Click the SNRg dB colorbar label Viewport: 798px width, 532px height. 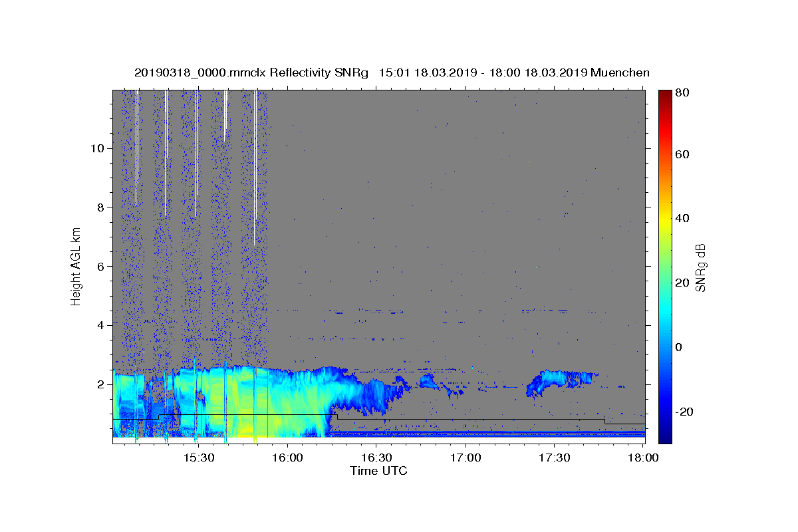pos(700,268)
